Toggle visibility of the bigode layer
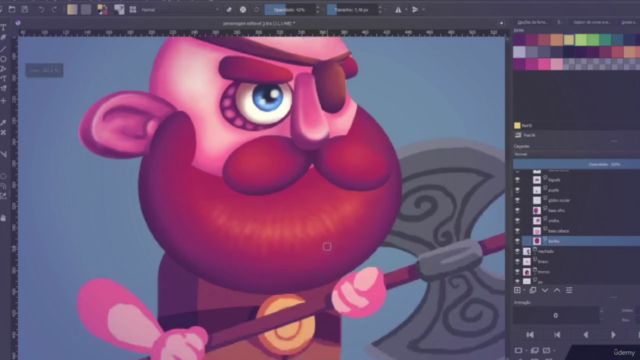This screenshot has height=360, width=640. (x=517, y=180)
